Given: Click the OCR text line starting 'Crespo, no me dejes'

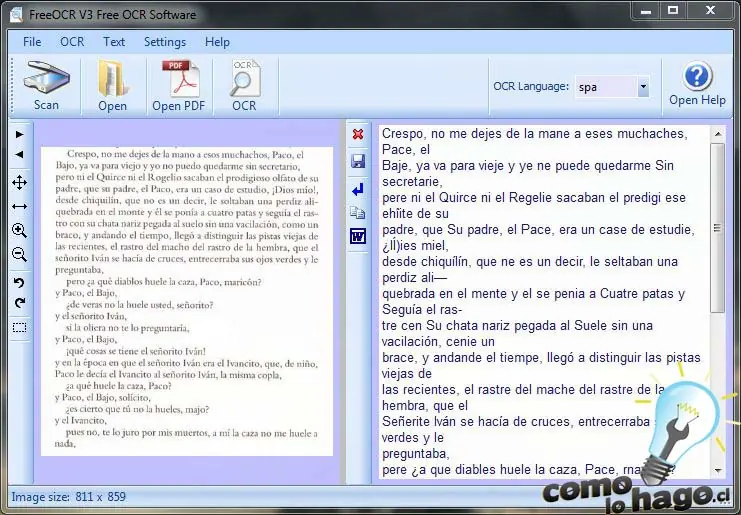Looking at the screenshot, I should [x=534, y=134].
